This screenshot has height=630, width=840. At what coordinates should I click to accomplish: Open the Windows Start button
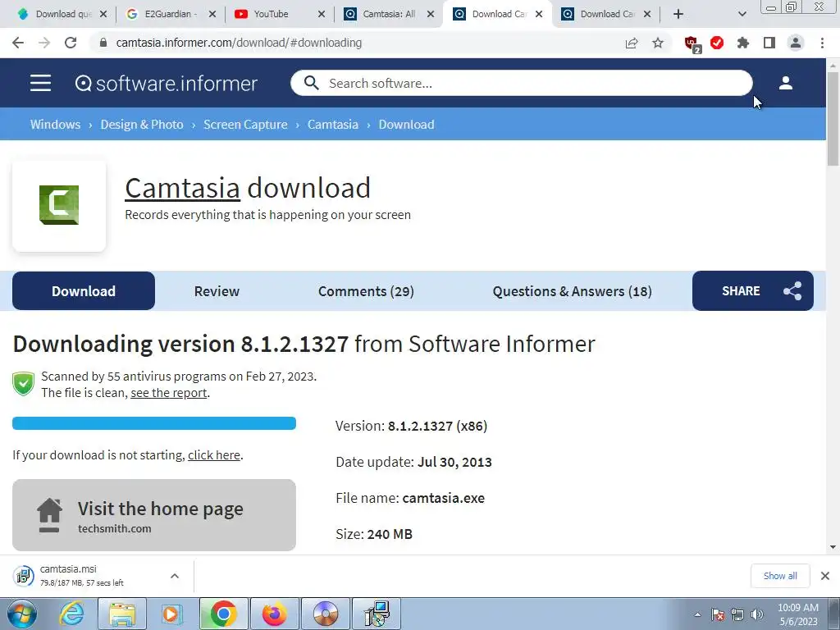(22, 614)
